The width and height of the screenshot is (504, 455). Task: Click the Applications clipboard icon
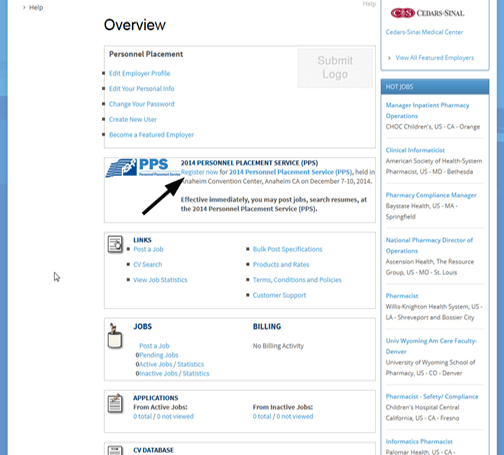coord(115,403)
